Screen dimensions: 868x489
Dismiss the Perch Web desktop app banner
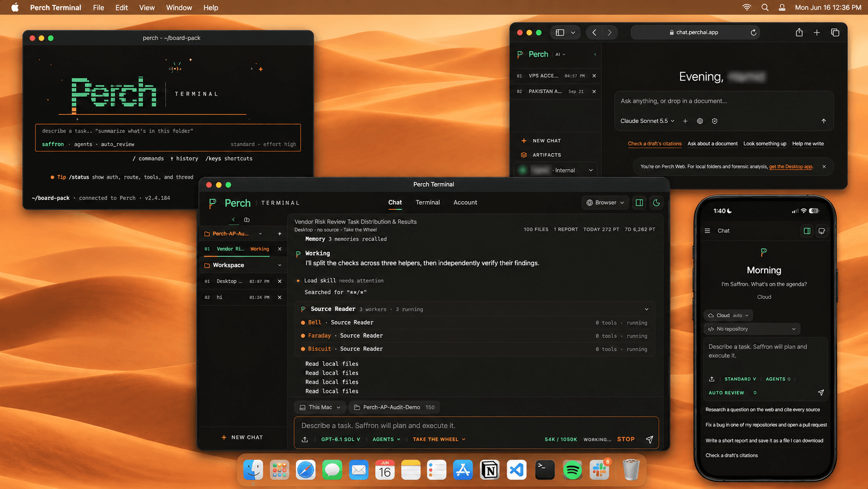tap(824, 167)
